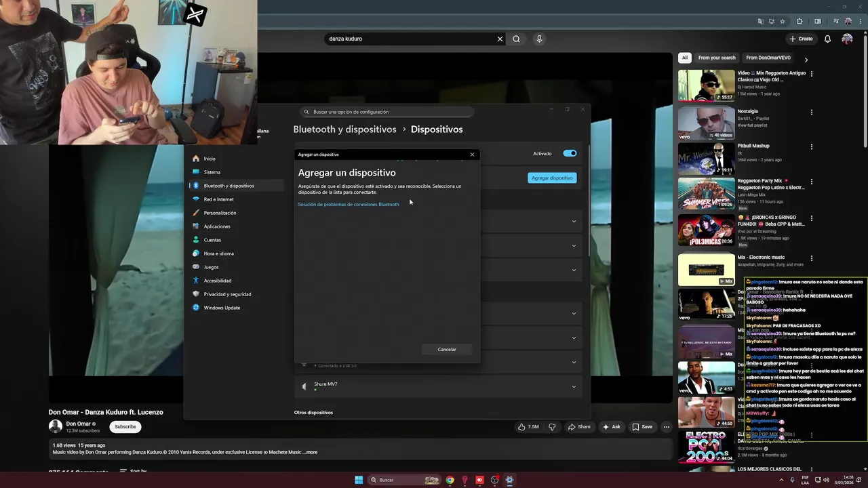The height and width of the screenshot is (488, 868).
Task: Open the YouTube account avatar menu
Action: tap(847, 39)
